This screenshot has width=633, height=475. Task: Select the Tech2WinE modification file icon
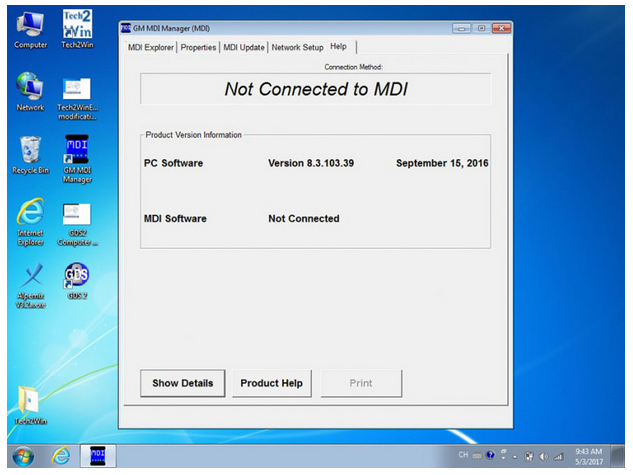pos(77,99)
